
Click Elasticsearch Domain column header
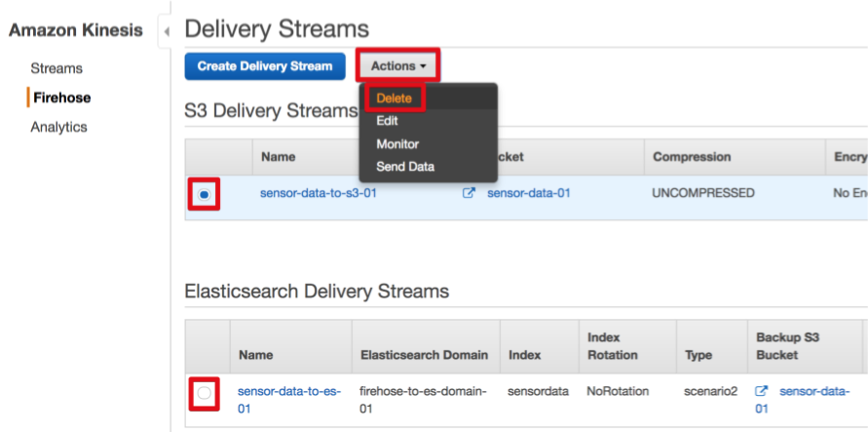(424, 354)
